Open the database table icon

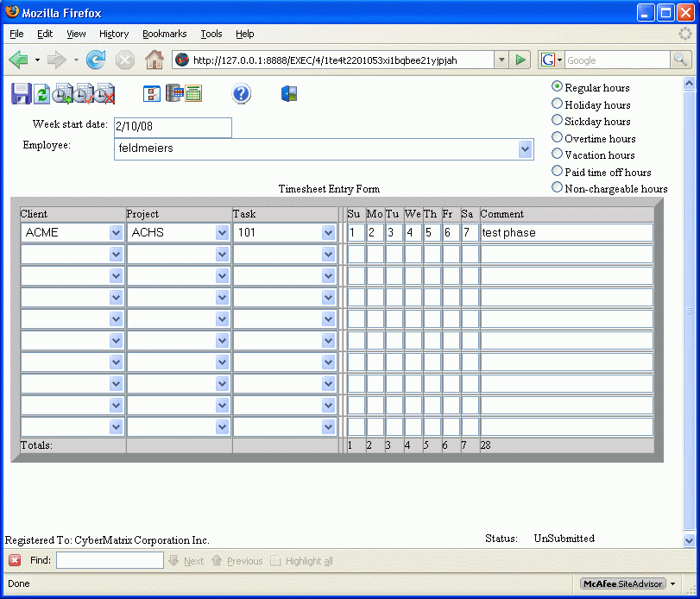pos(174,93)
